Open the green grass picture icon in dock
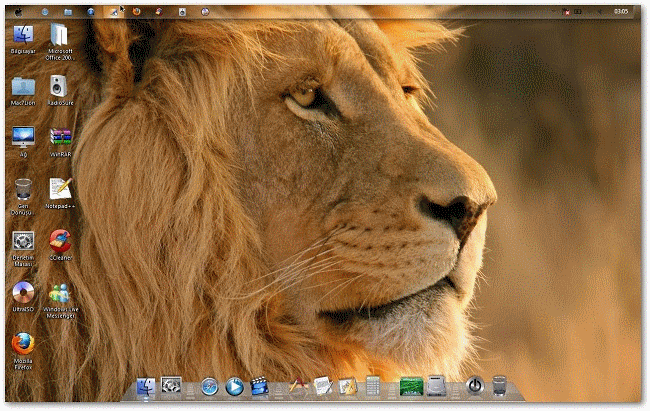Viewport: 650px width, 411px height. click(x=411, y=387)
